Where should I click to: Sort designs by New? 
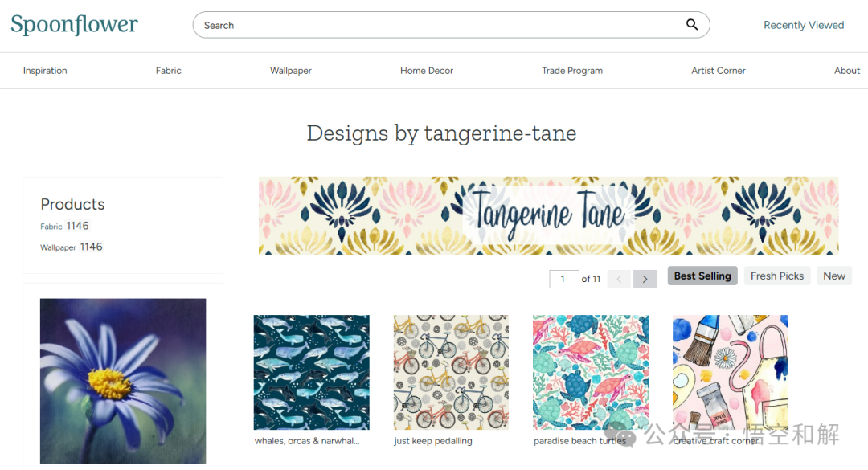point(834,276)
